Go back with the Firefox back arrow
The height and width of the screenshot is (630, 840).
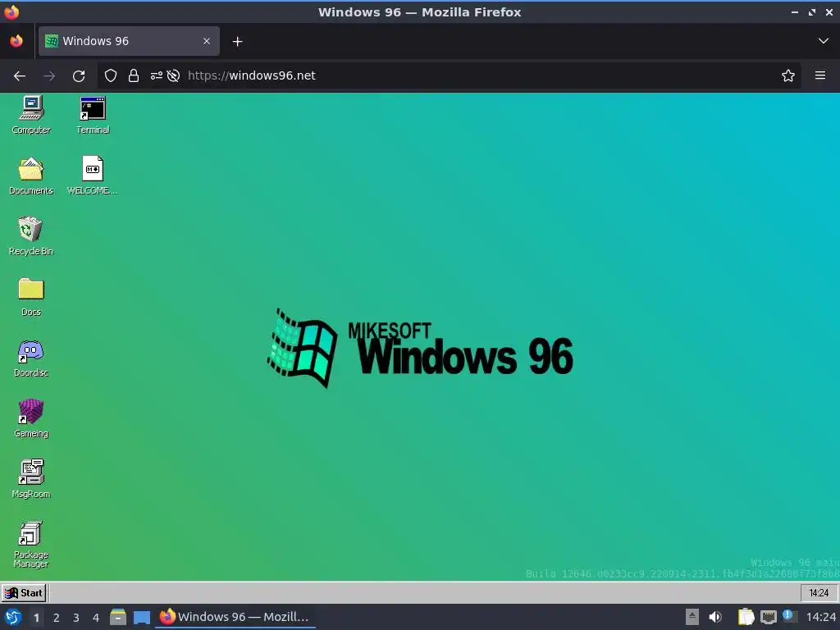click(20, 76)
